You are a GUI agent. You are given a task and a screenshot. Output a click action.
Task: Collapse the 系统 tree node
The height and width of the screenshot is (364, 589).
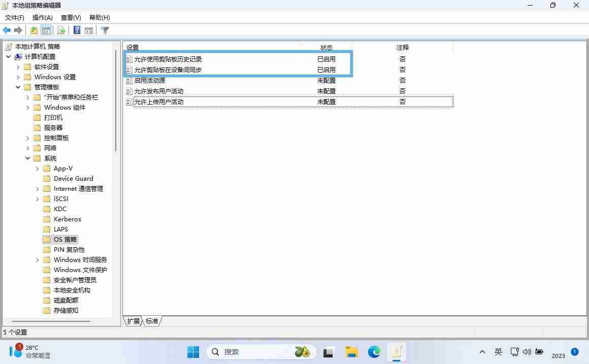[27, 158]
